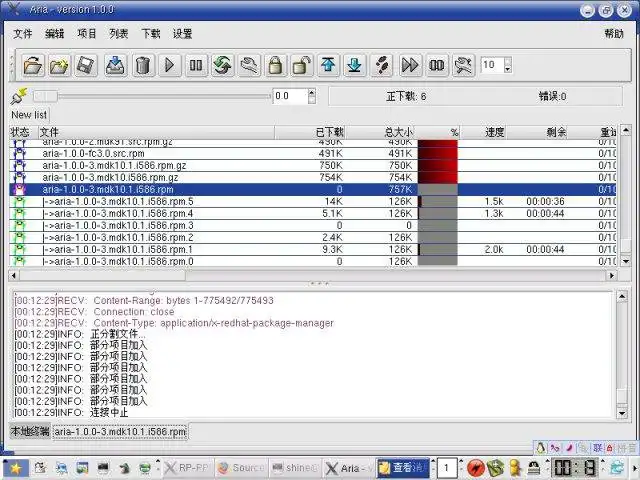This screenshot has height=480, width=640.
Task: Pause download with the pause bars icon
Action: point(196,65)
